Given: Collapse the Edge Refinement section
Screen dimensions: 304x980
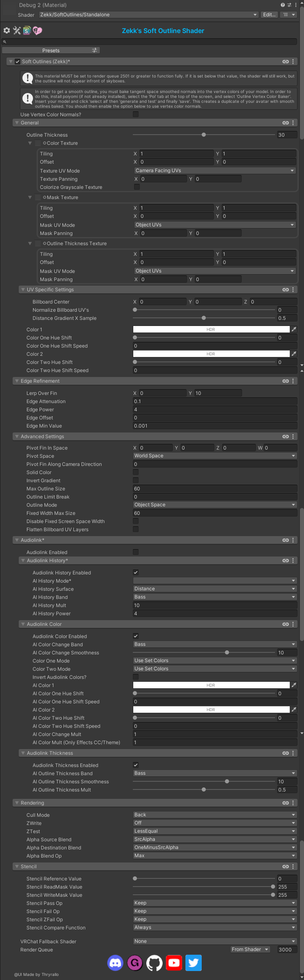Looking at the screenshot, I should [x=17, y=381].
